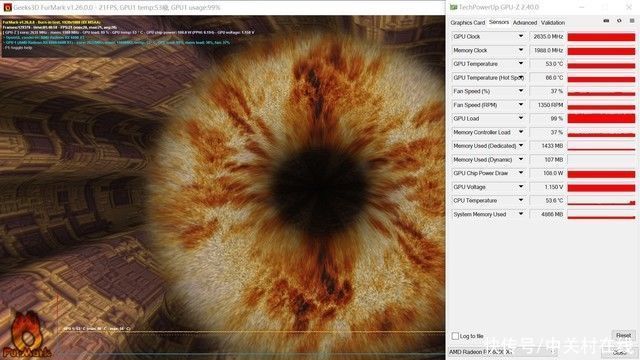
Task: Click the Reset button
Action: [623, 336]
